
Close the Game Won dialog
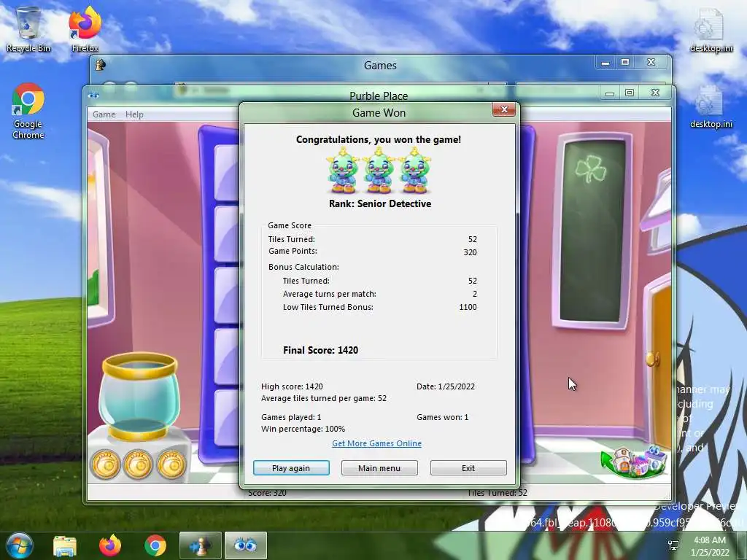coord(504,109)
